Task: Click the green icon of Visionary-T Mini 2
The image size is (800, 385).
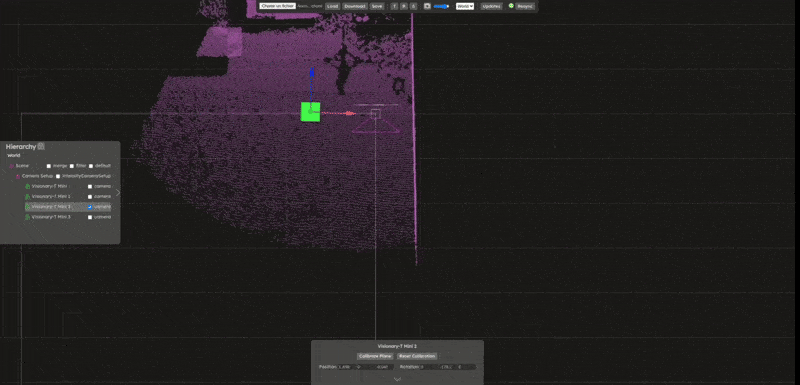Action: click(28, 207)
